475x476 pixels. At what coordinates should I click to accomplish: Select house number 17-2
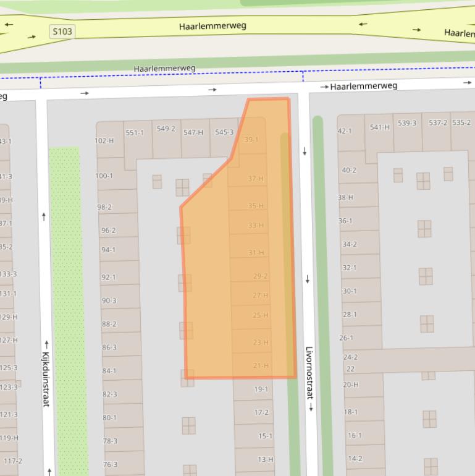click(261, 412)
